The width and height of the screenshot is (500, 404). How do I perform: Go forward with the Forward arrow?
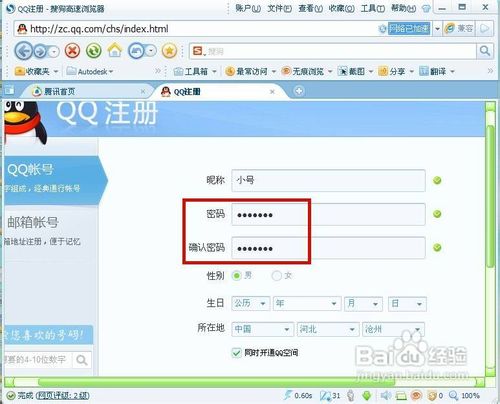(x=40, y=51)
